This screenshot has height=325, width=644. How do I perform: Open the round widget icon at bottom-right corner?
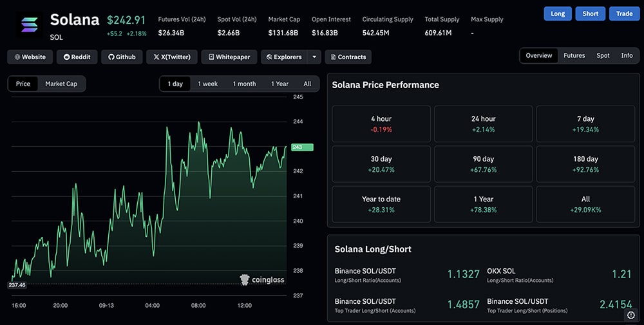[x=631, y=315]
